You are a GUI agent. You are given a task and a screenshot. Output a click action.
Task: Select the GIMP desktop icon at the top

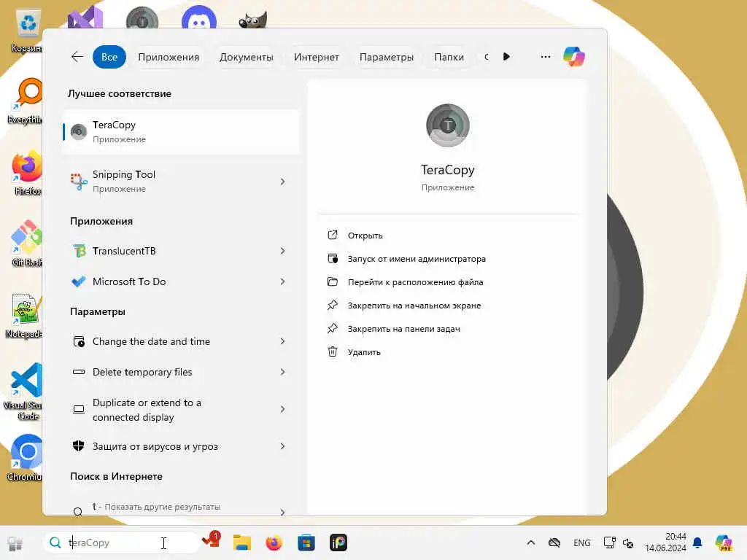253,20
